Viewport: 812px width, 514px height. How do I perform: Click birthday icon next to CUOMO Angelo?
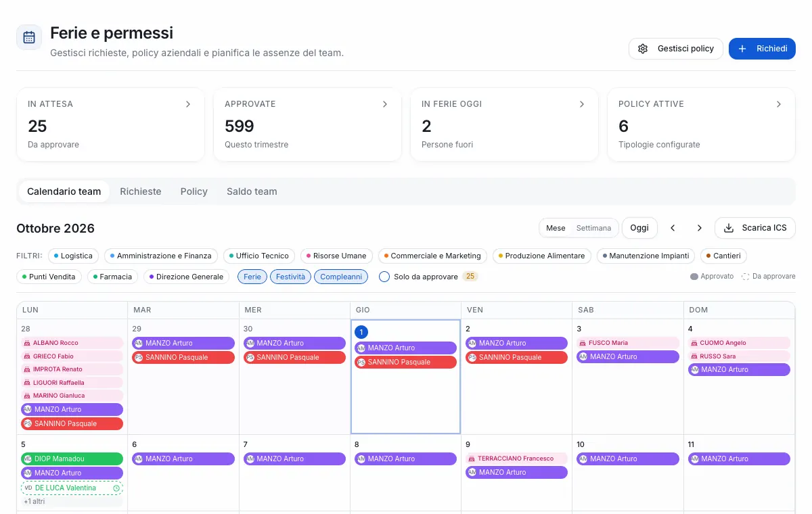pyautogui.click(x=694, y=343)
